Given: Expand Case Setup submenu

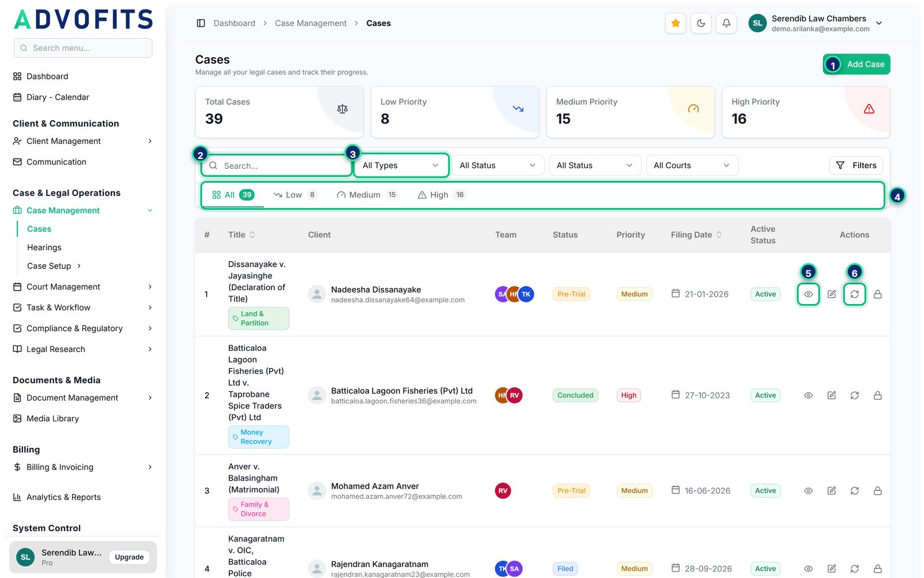Looking at the screenshot, I should (x=55, y=266).
